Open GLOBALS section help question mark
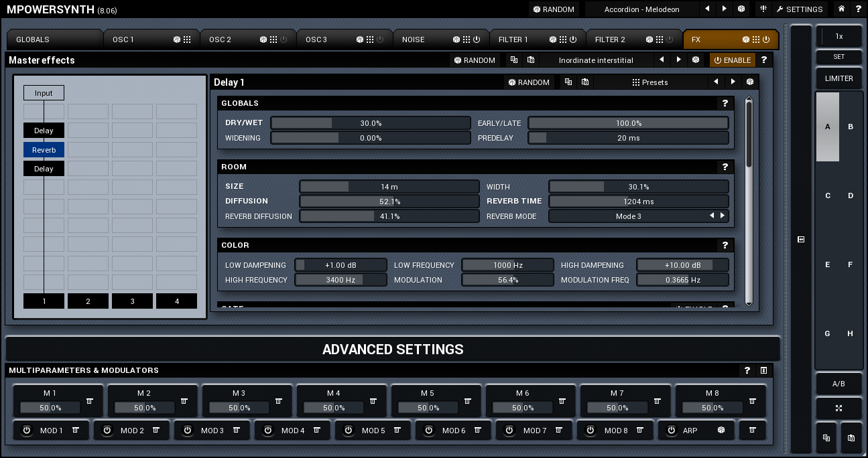868x458 pixels. [725, 103]
